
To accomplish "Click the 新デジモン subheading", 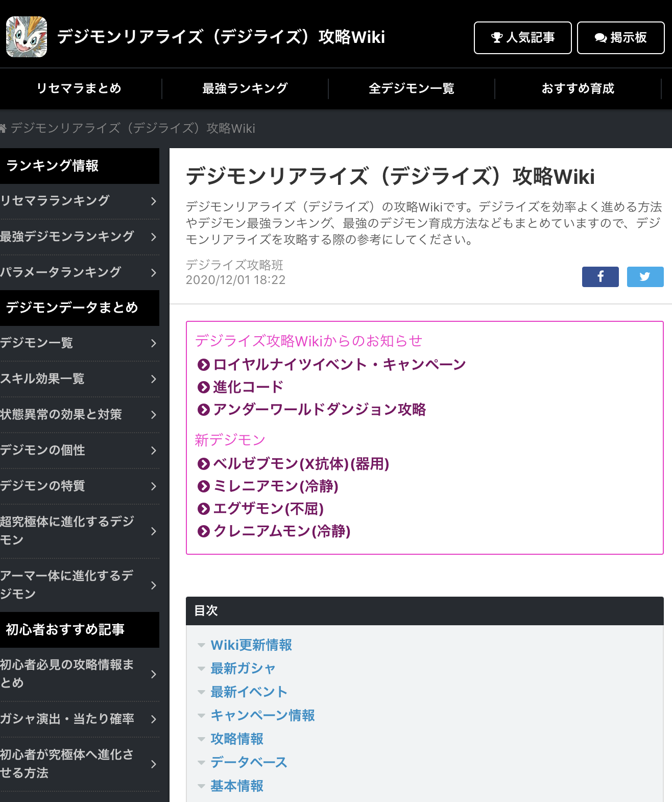I will point(230,440).
